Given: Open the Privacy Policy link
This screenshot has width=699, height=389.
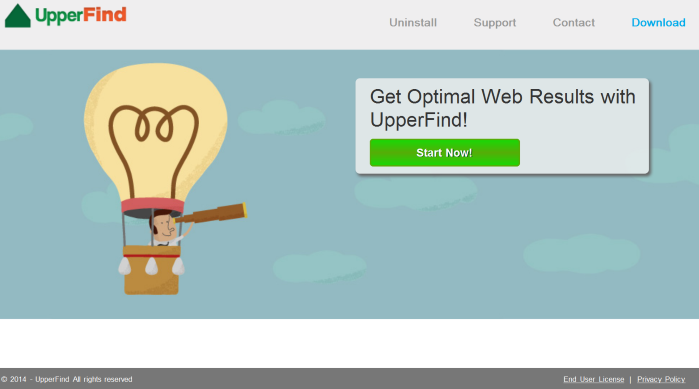Looking at the screenshot, I should click(661, 379).
